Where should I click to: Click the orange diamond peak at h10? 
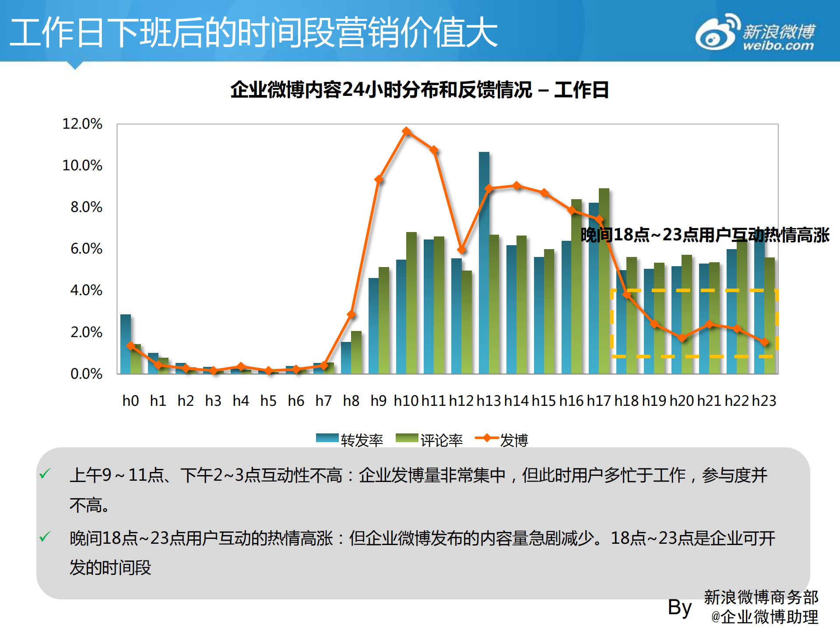click(406, 130)
